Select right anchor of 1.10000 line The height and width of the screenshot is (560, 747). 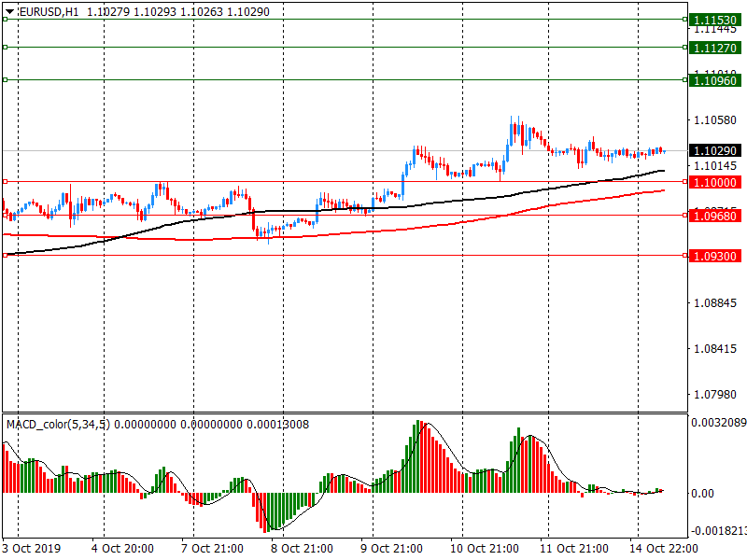[x=685, y=181]
